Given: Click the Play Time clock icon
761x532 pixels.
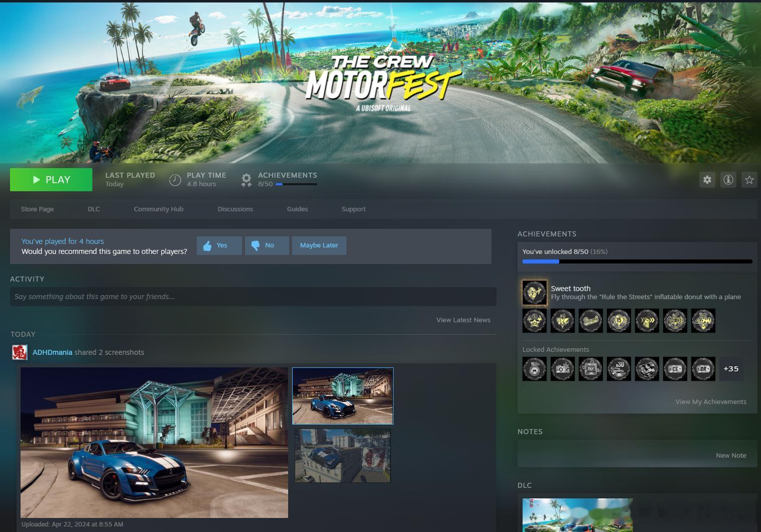Looking at the screenshot, I should [x=175, y=180].
